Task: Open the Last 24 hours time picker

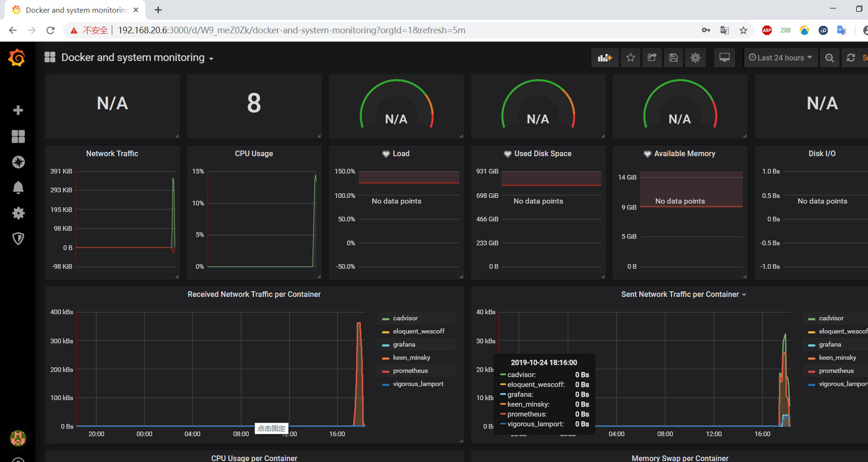Action: (780, 58)
